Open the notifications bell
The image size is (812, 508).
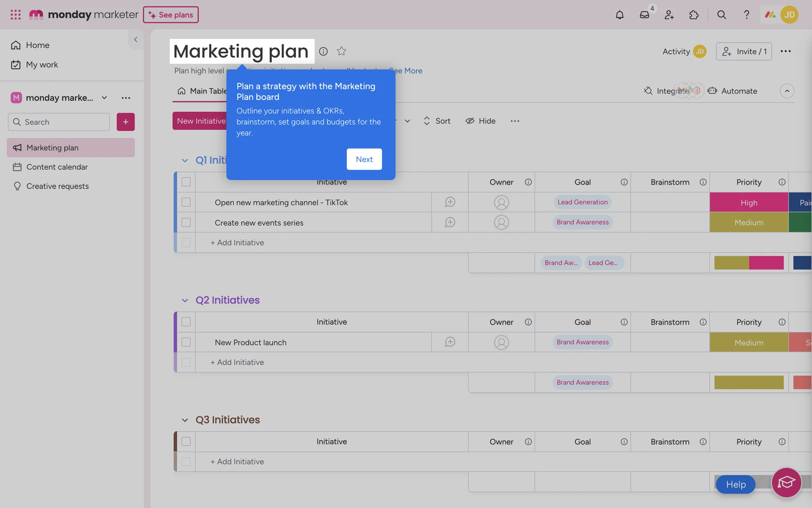pyautogui.click(x=620, y=15)
